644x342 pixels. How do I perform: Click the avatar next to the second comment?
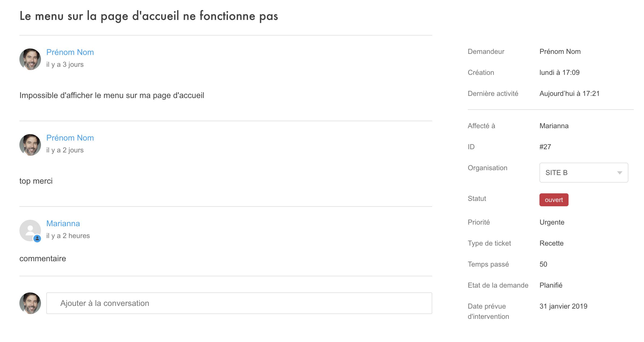(30, 145)
